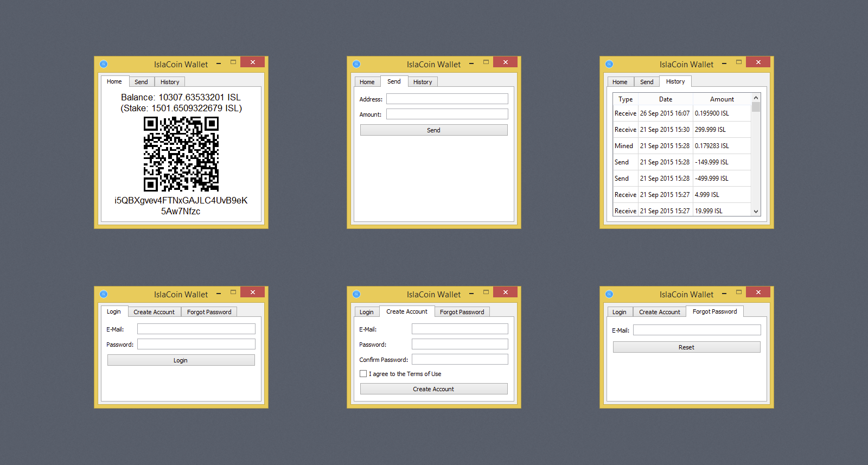Screen dimensions: 868x465
Task: Select Create Account tab in Forgot Password-view window
Action: [660, 312]
